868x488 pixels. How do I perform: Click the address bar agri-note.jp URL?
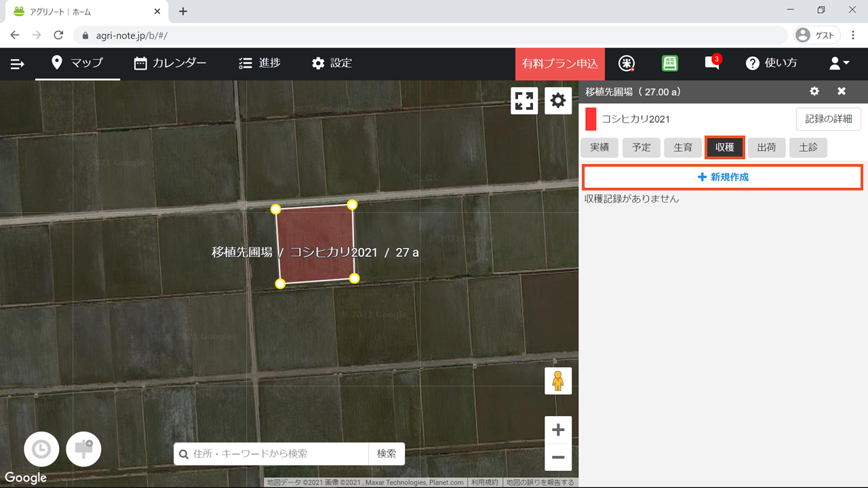click(x=132, y=35)
